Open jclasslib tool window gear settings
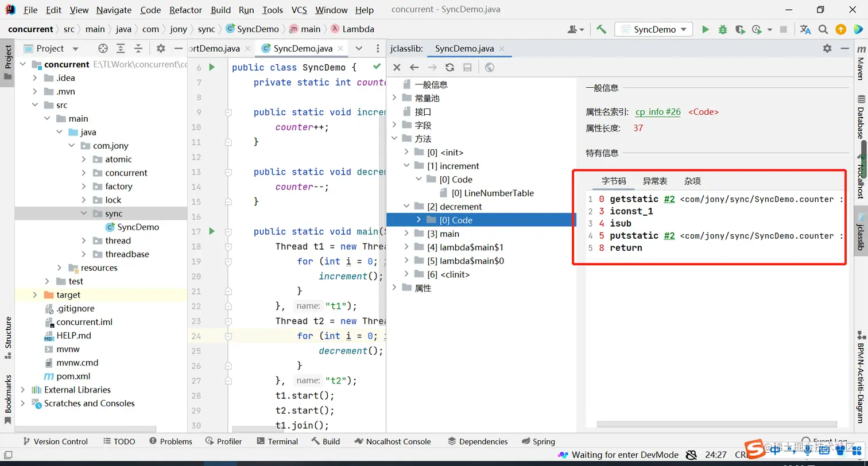 click(827, 49)
